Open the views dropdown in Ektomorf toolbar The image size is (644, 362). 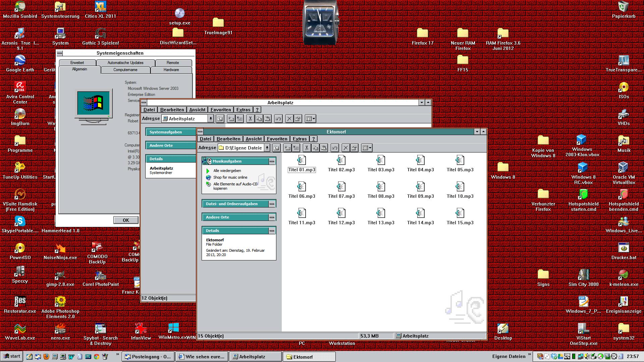367,148
